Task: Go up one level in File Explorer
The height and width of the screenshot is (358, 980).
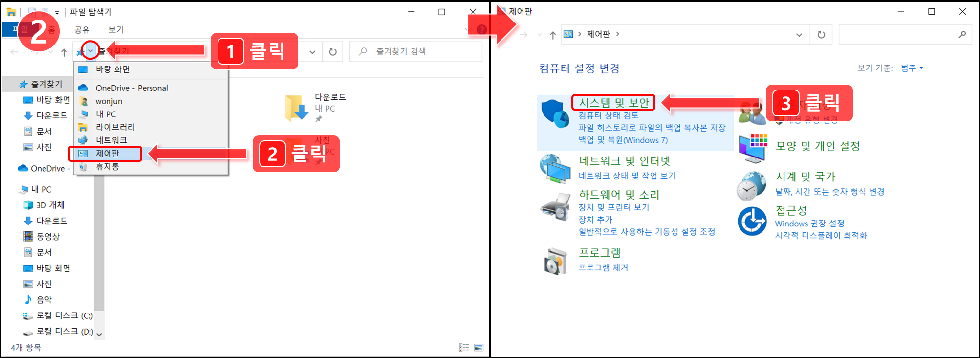Action: 64,52
